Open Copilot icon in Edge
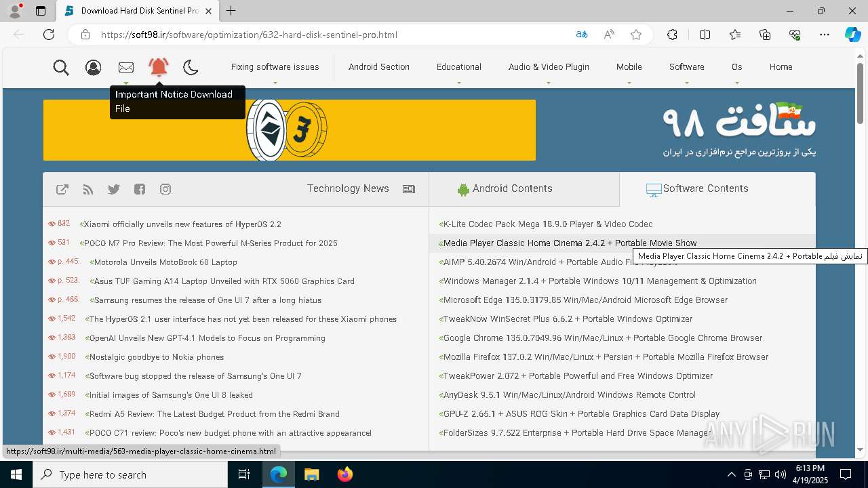Viewport: 868px width, 488px height. click(x=852, y=35)
